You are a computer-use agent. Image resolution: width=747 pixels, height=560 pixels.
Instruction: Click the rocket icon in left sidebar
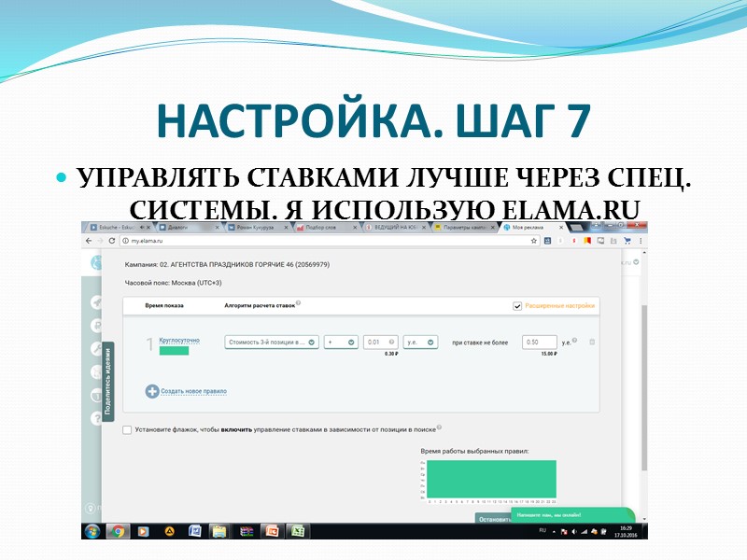pyautogui.click(x=96, y=301)
